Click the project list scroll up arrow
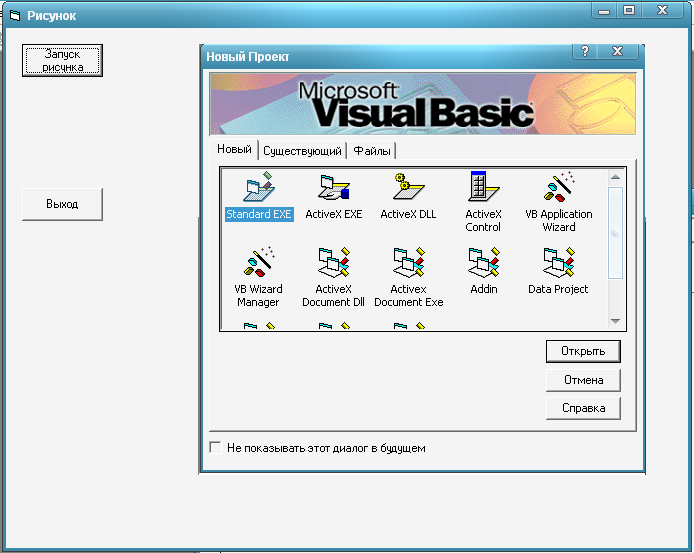 (615, 177)
